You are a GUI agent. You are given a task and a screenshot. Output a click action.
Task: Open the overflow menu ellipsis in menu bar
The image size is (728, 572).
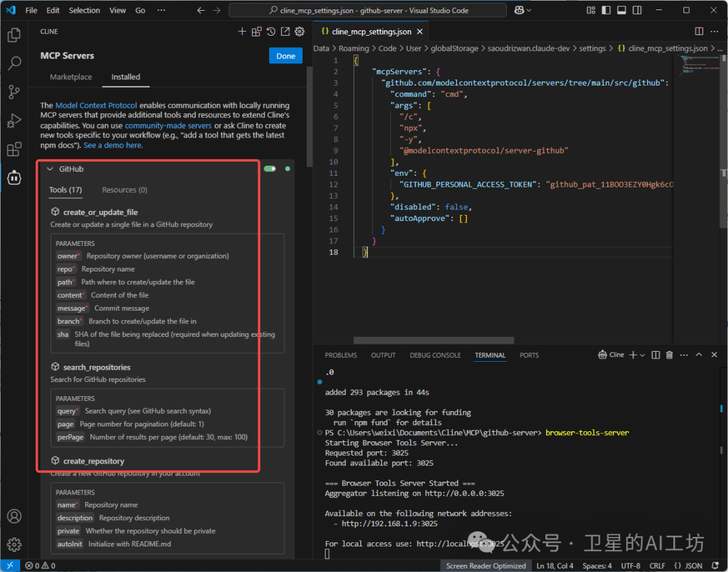point(161,10)
